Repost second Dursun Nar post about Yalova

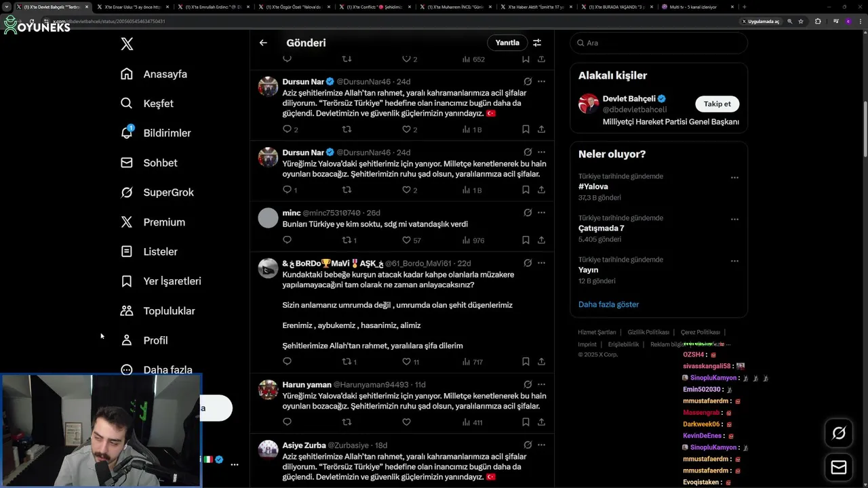coord(347,190)
